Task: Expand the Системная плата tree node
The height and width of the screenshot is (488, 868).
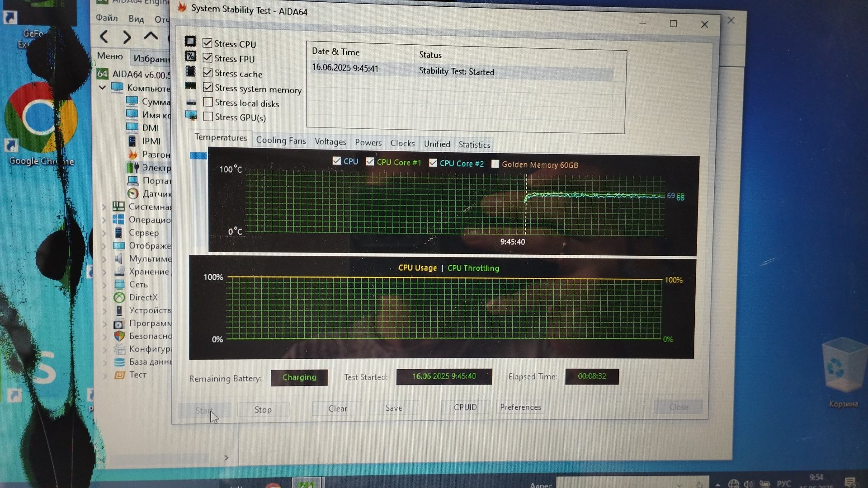Action: [104, 206]
